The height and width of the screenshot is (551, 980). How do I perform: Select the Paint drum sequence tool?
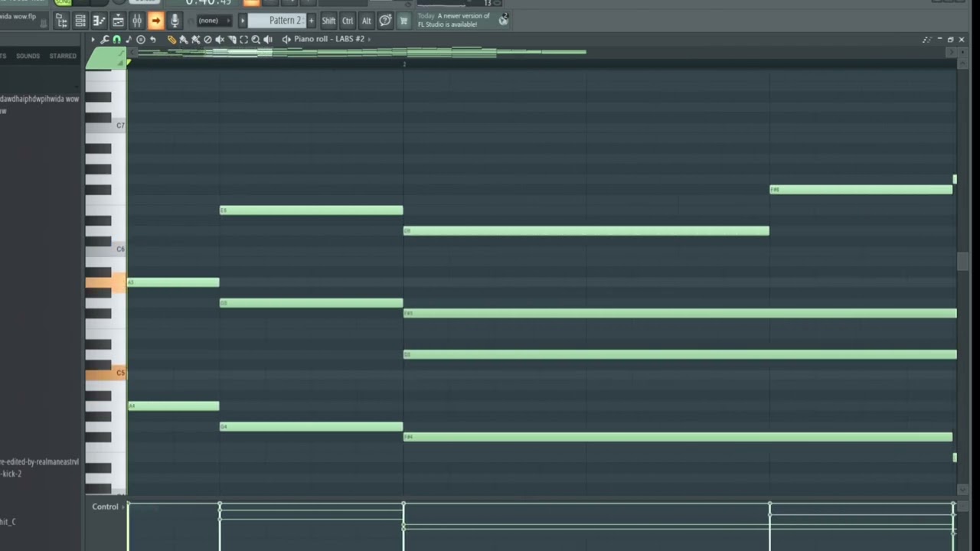point(196,39)
